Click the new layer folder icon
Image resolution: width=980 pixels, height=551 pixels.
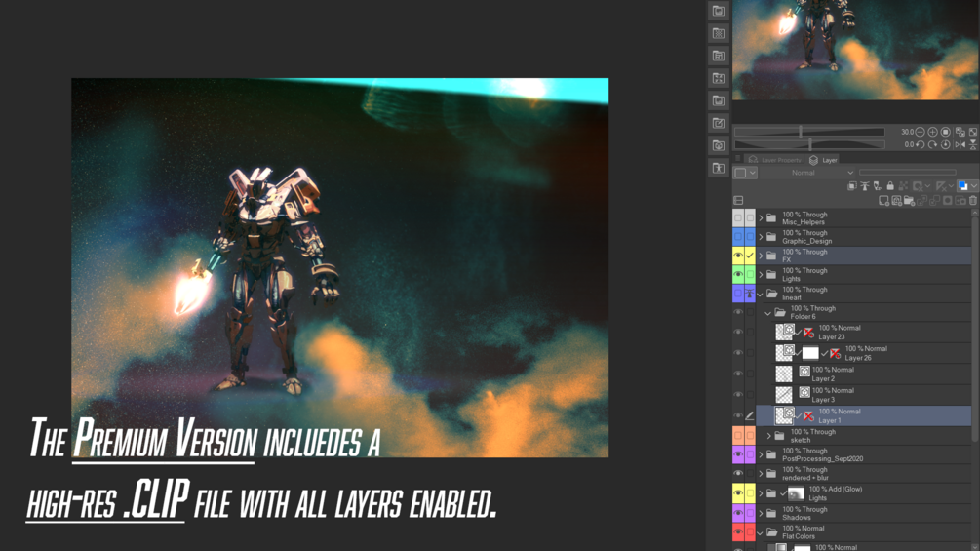click(909, 201)
